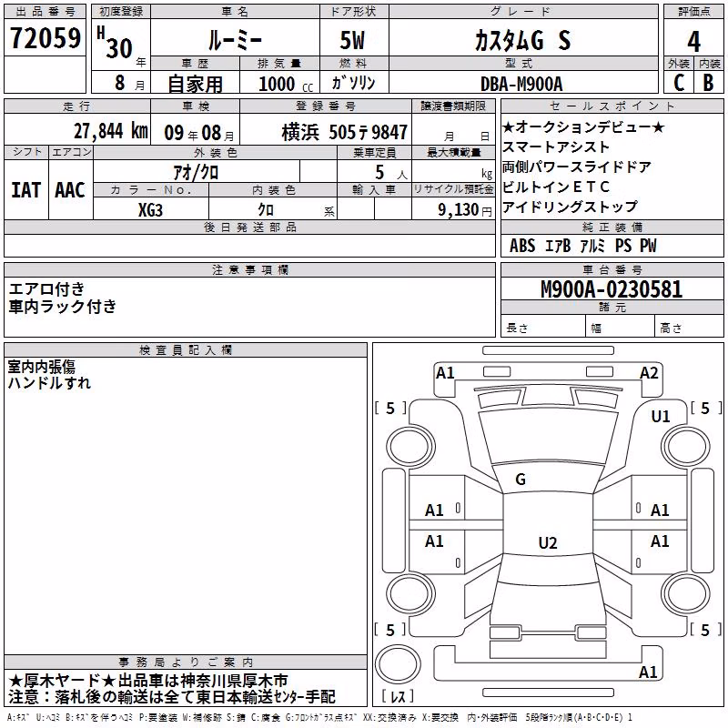The width and height of the screenshot is (728, 728).
Task: Select the exterior color アオ/クロ
Action: click(x=196, y=173)
